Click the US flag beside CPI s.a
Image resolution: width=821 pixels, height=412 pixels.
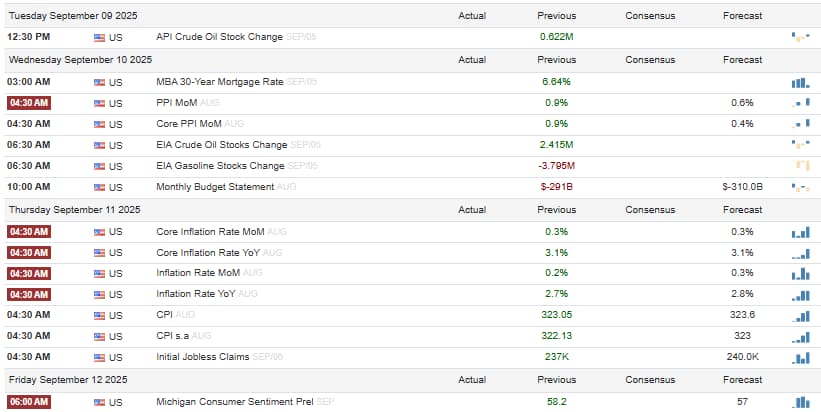(x=99, y=337)
